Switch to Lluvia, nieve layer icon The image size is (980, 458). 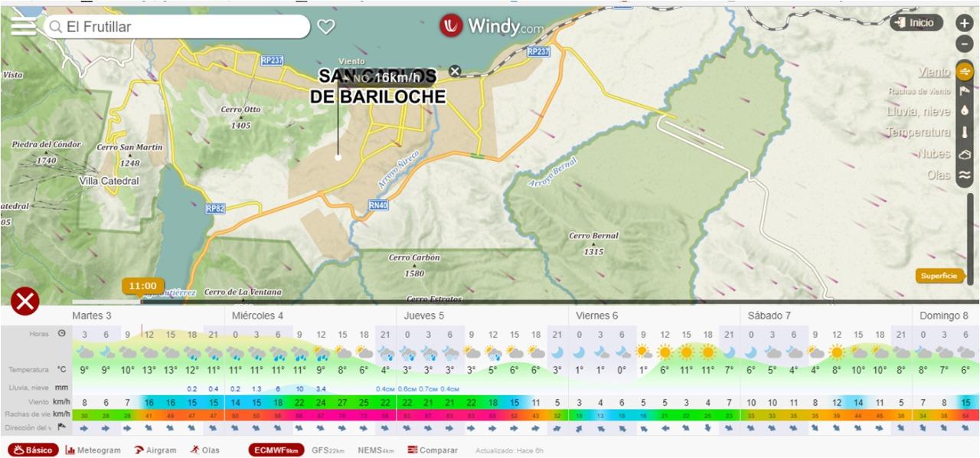coord(964,111)
